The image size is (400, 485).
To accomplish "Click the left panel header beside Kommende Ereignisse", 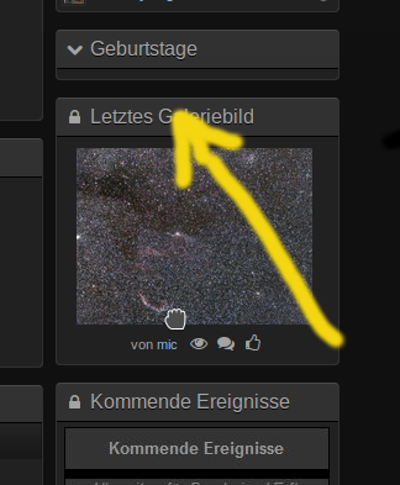I will tap(21, 404).
